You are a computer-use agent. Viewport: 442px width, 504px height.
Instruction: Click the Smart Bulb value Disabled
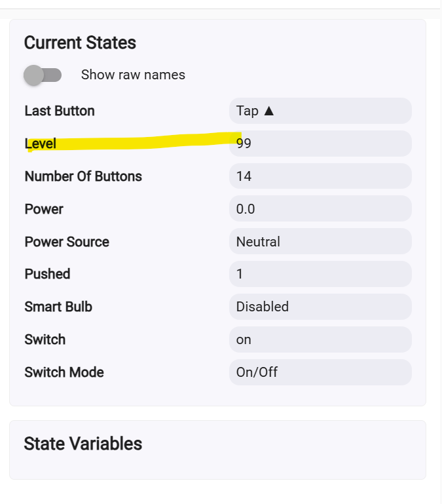click(320, 307)
